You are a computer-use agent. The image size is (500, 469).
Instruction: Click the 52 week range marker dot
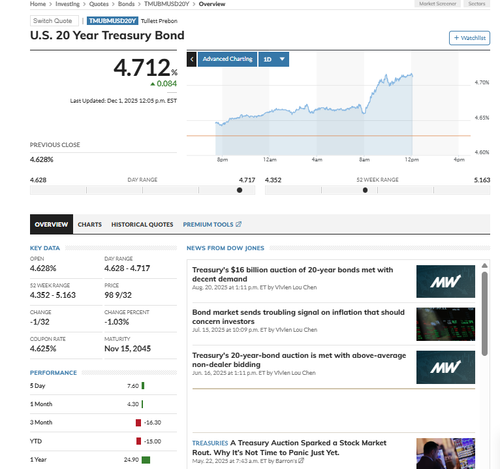click(365, 190)
